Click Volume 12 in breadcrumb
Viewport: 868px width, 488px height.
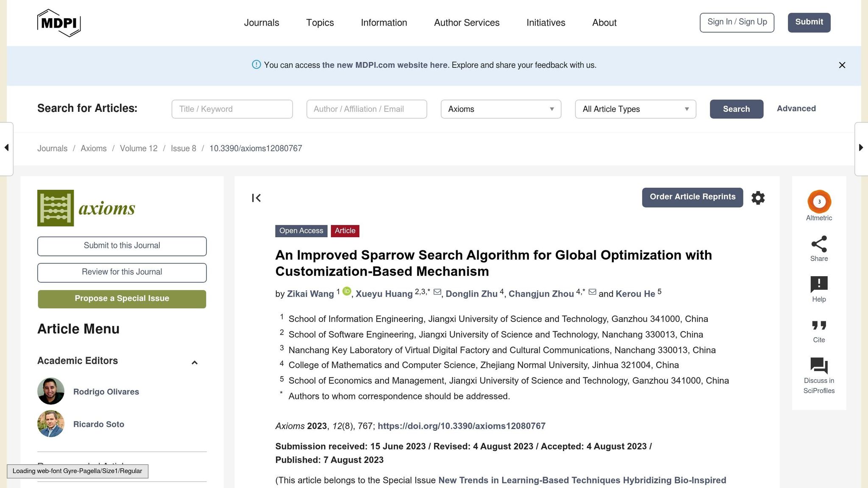[139, 148]
